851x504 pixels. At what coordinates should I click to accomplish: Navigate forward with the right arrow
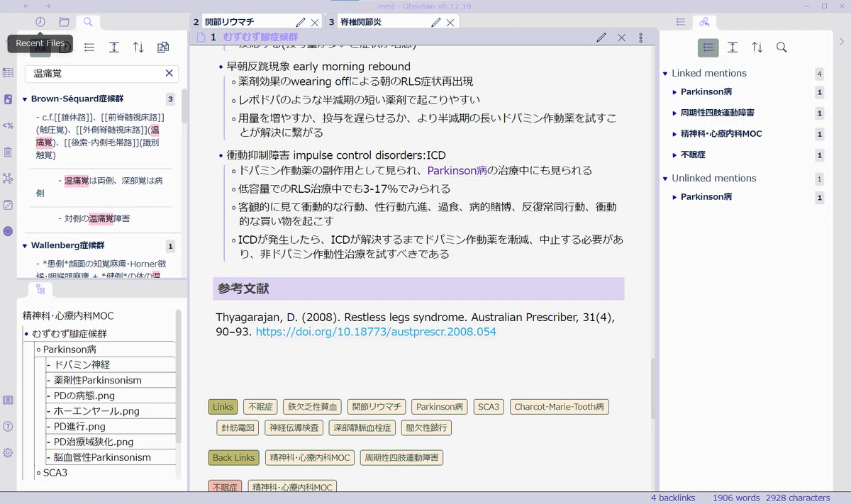48,6
